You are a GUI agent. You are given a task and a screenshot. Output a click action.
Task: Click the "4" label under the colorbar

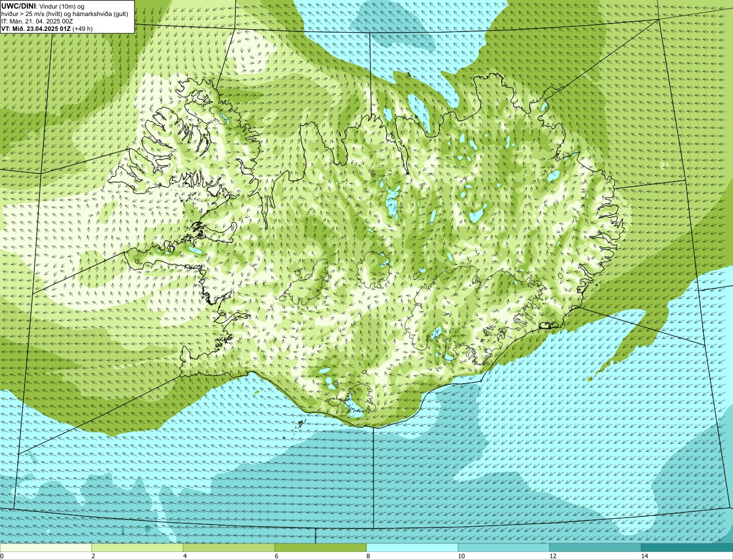coord(184,556)
